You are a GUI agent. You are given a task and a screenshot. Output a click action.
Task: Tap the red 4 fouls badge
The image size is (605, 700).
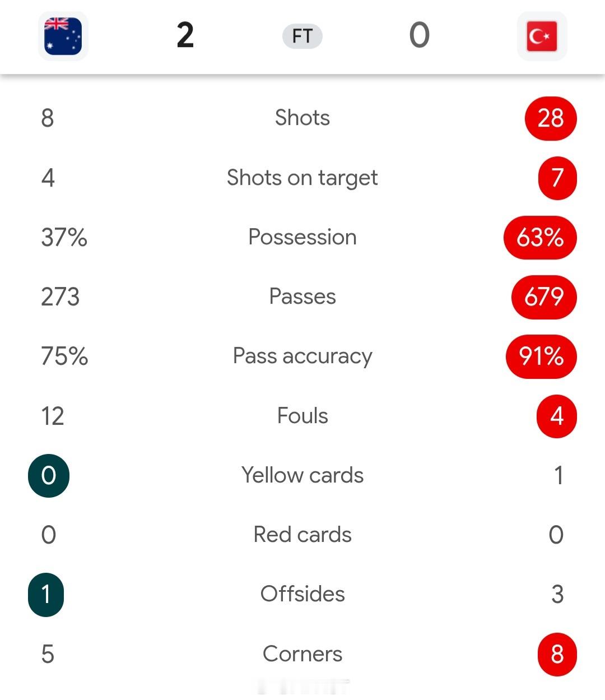(x=557, y=416)
